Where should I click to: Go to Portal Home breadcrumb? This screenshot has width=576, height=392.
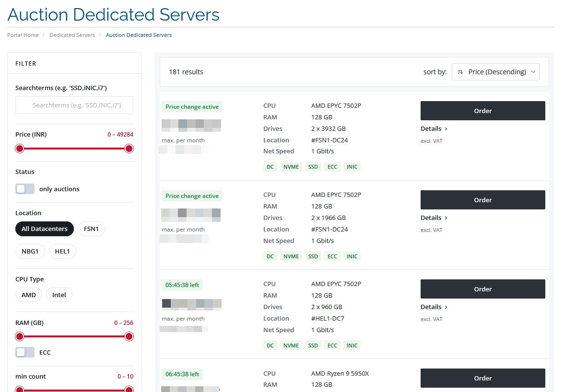coord(23,35)
